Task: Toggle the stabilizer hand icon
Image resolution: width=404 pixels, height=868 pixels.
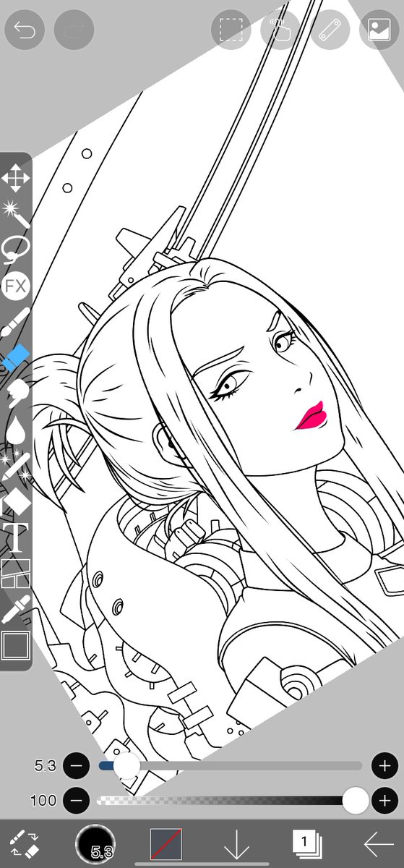Action: coord(280,30)
